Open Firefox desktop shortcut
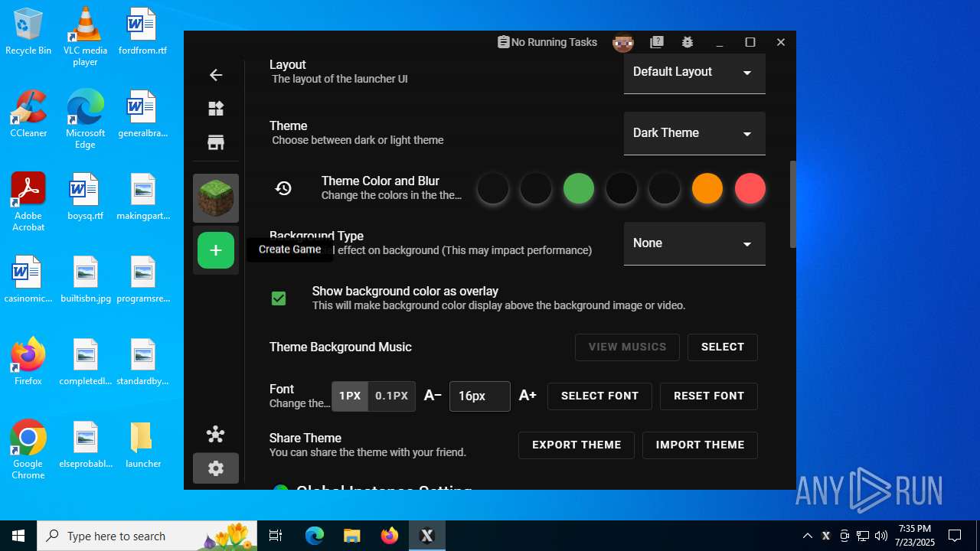 pos(28,362)
